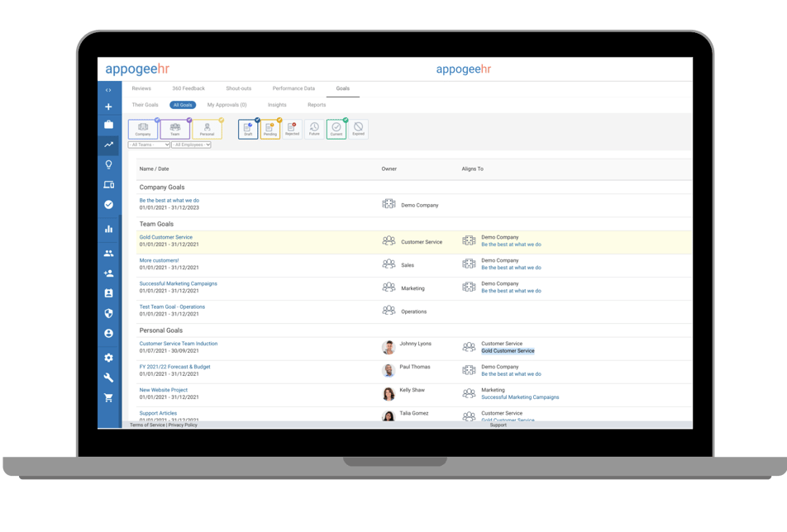Open the bar chart icon in sidebar
The image size is (787, 532).
pos(108,229)
